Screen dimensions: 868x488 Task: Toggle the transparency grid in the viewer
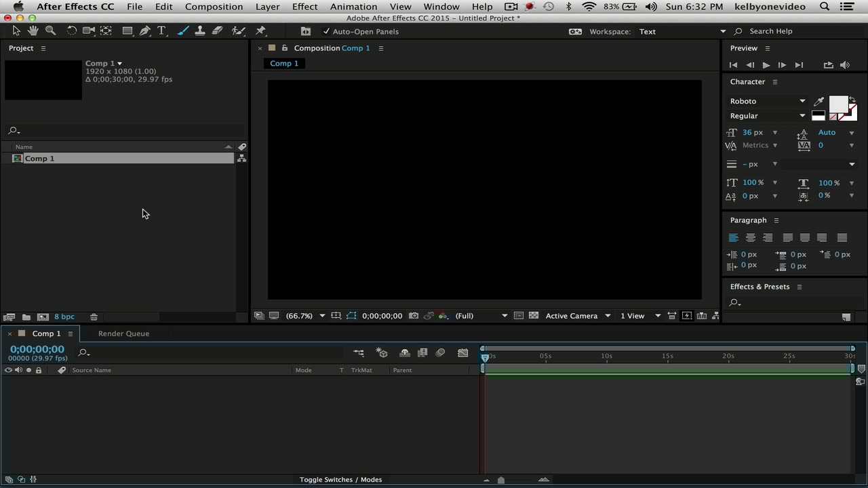[534, 316]
